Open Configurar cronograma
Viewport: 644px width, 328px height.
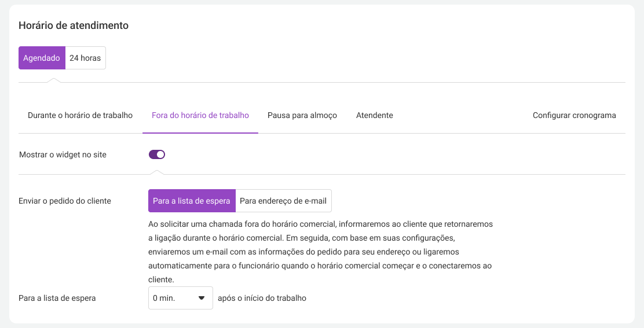(x=574, y=115)
